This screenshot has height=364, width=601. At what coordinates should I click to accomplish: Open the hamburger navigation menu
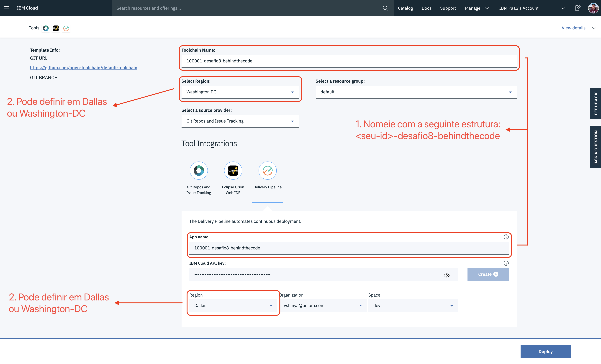(7, 8)
